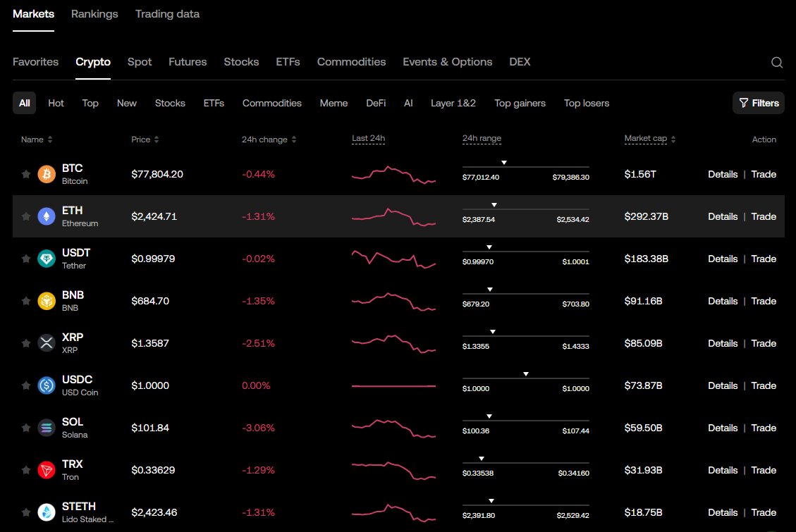Select the Top gainers filter
Image resolution: width=796 pixels, height=532 pixels.
tap(520, 103)
